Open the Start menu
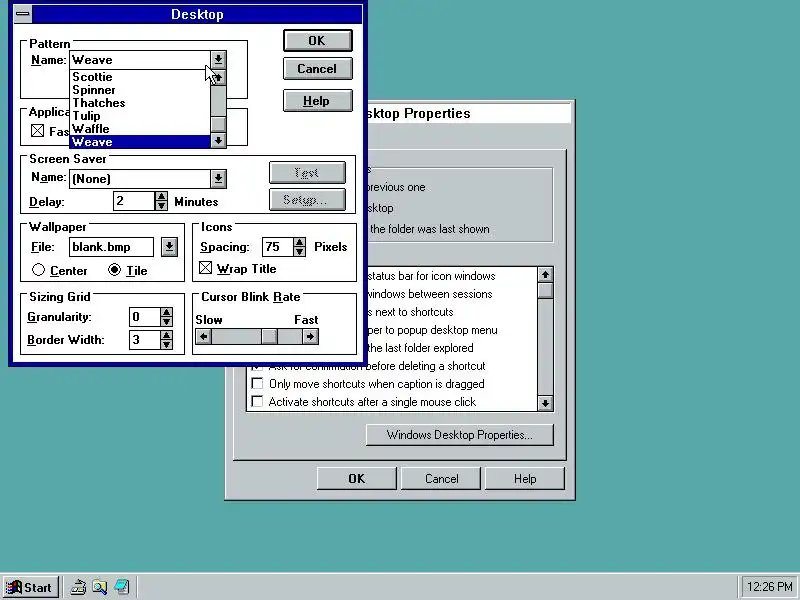800x600 pixels. coord(31,587)
